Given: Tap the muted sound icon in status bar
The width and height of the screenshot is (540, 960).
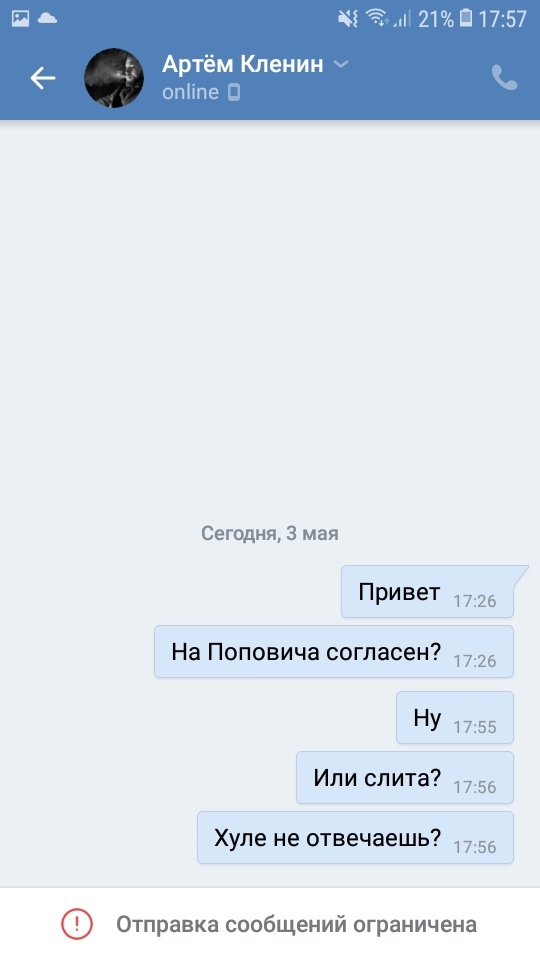Looking at the screenshot, I should pos(348,19).
